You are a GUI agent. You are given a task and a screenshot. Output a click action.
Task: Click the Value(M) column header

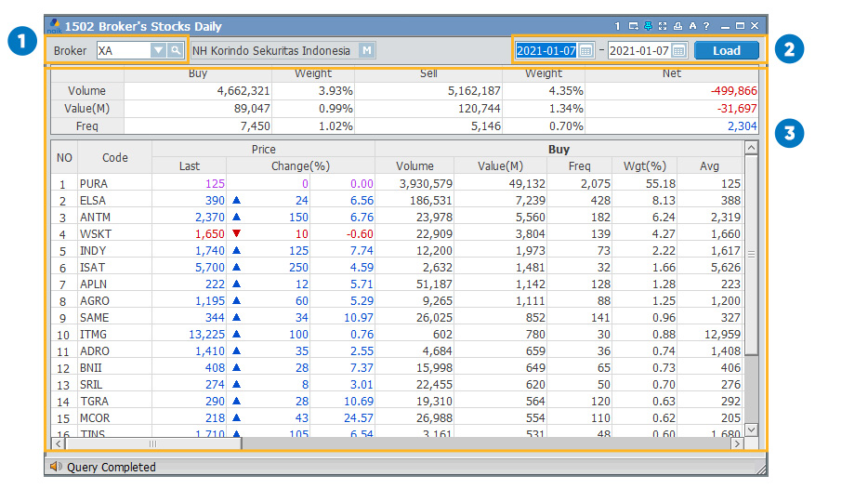pyautogui.click(x=500, y=166)
